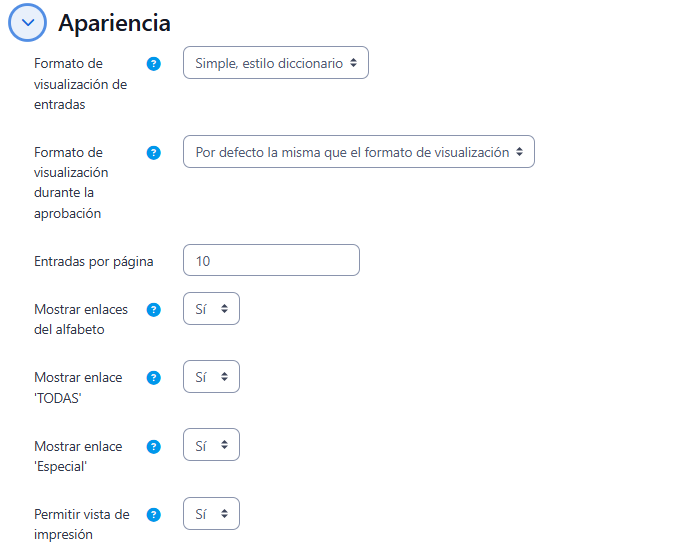Click the 'Mostrar enlace TODAS' label text

[x=78, y=387]
